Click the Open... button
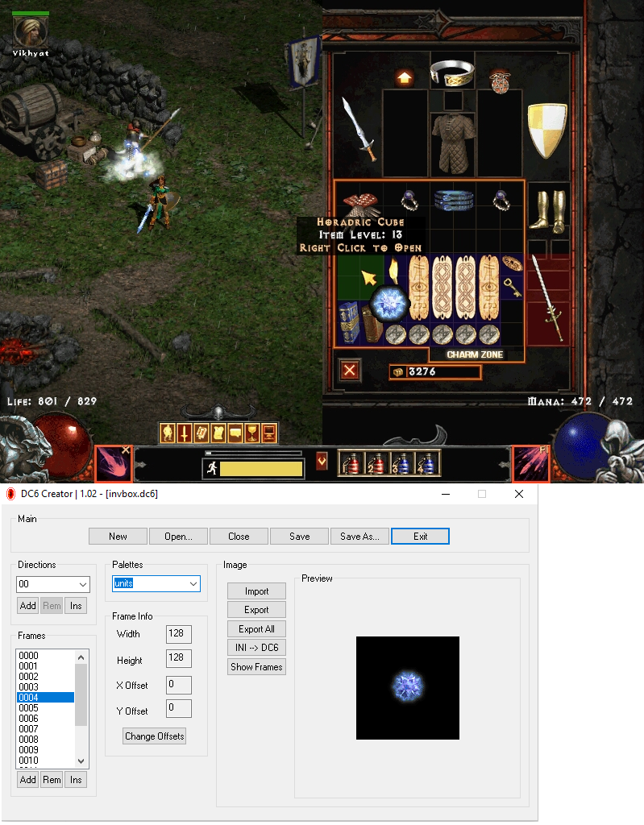The width and height of the screenshot is (644, 825). click(x=178, y=536)
